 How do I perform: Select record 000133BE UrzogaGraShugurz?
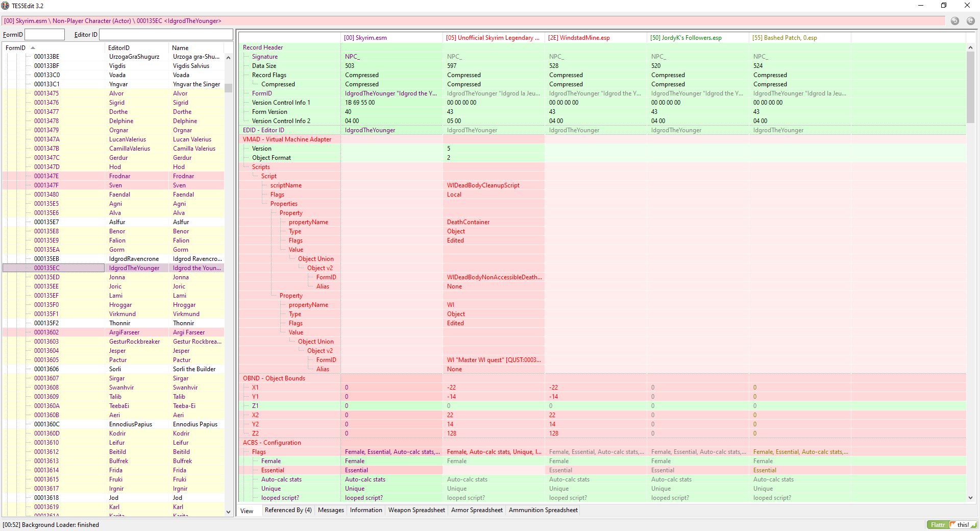click(113, 57)
